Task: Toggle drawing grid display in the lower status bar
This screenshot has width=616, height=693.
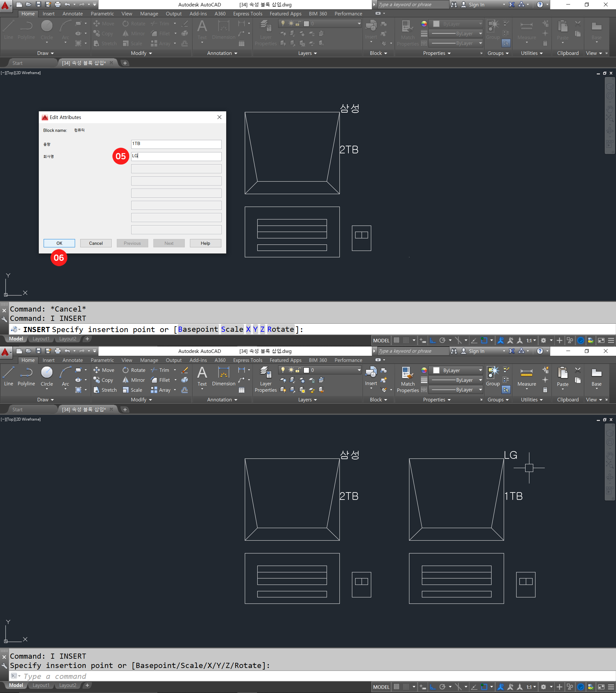Action: coord(396,687)
